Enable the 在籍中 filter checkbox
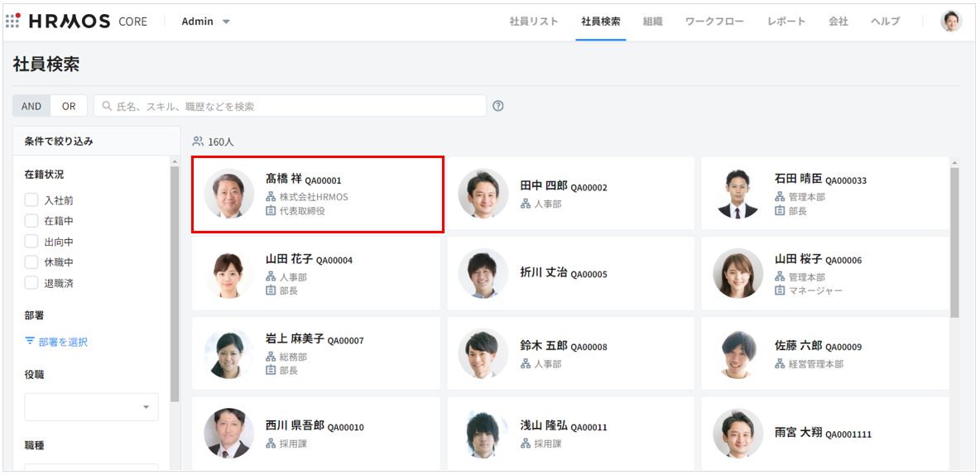This screenshot has height=475, width=980. 31,221
